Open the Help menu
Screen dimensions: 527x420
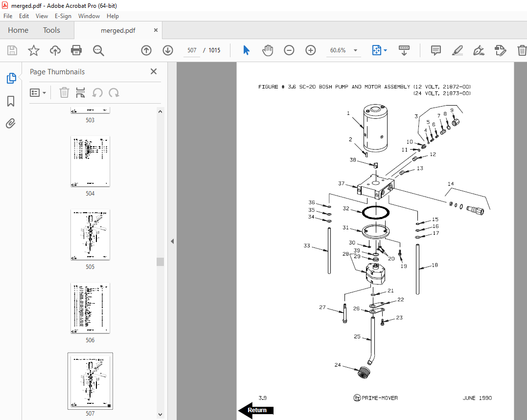[x=113, y=16]
